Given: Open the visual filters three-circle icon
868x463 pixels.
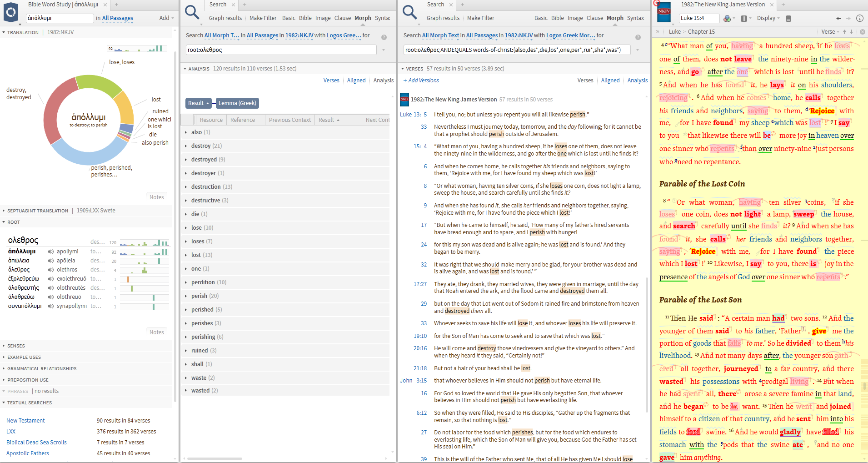Looking at the screenshot, I should click(727, 18).
